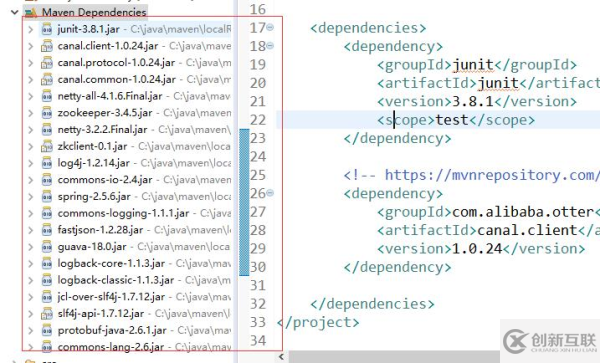The width and height of the screenshot is (600, 363).
Task: Expand netty-all-4.1.6.Final.jar node
Action: coord(31,96)
